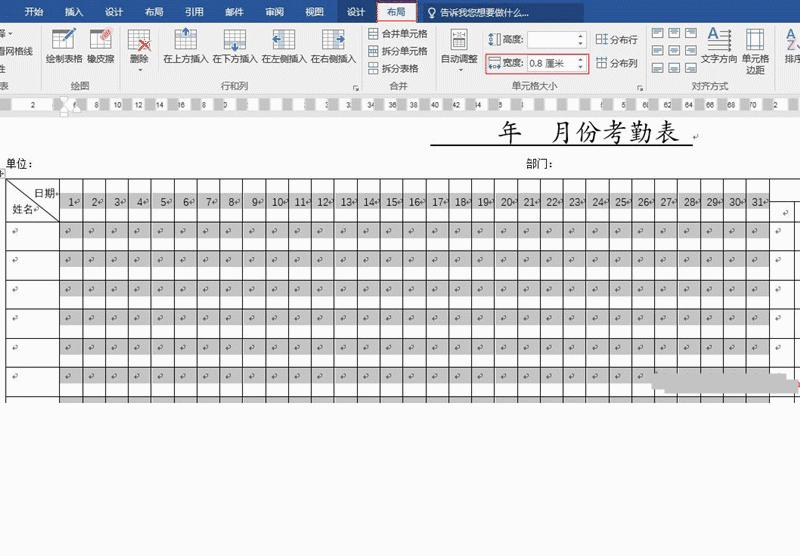Click the Text Direction (文字方向) button
800x556 pixels.
click(x=719, y=46)
